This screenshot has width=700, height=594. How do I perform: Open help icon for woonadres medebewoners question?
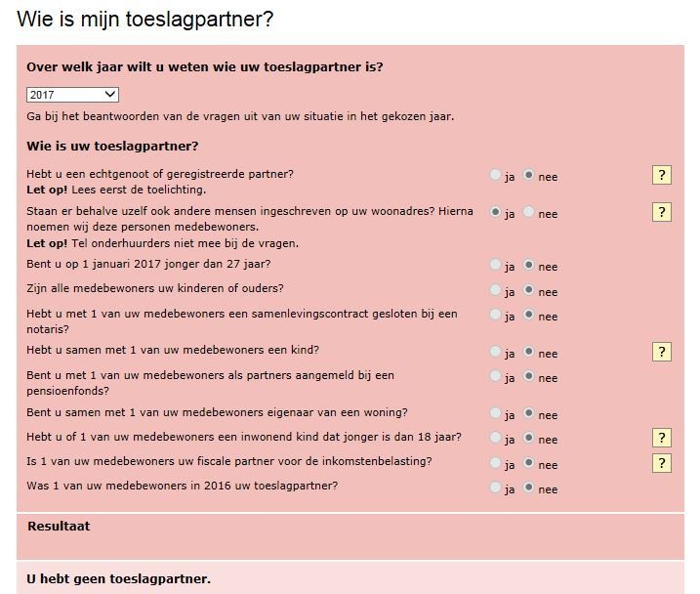coord(661,212)
